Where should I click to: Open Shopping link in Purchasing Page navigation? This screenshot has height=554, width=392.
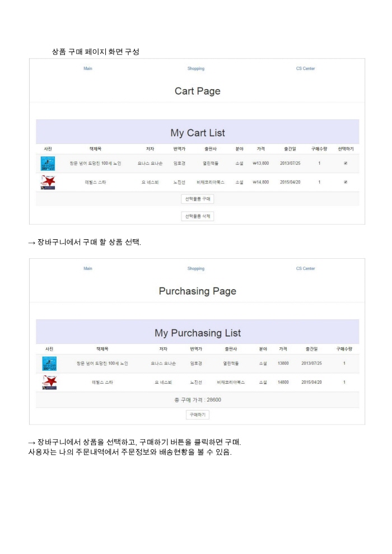pos(195,268)
